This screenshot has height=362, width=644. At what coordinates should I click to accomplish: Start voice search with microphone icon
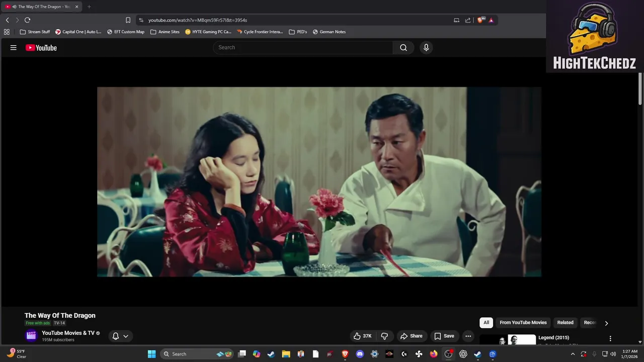(426, 47)
